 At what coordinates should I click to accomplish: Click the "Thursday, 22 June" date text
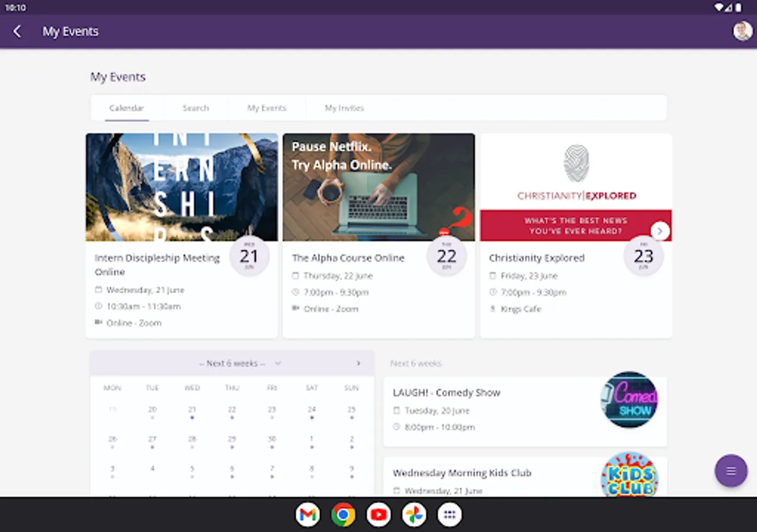coord(338,275)
